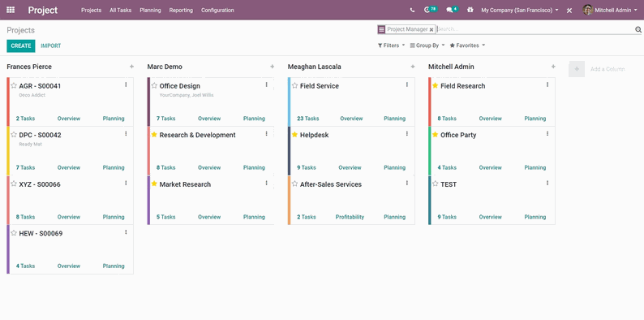
Task: Click the phone call icon in top bar
Action: tap(412, 11)
